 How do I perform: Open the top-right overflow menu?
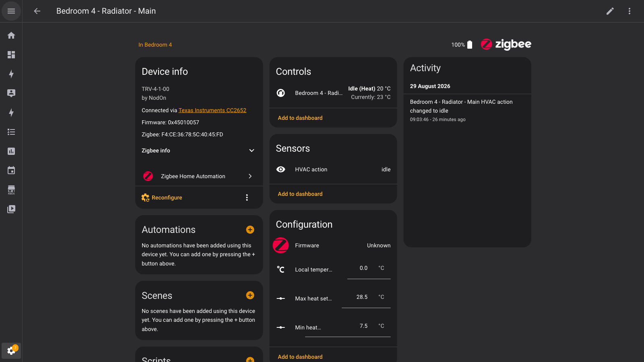630,11
